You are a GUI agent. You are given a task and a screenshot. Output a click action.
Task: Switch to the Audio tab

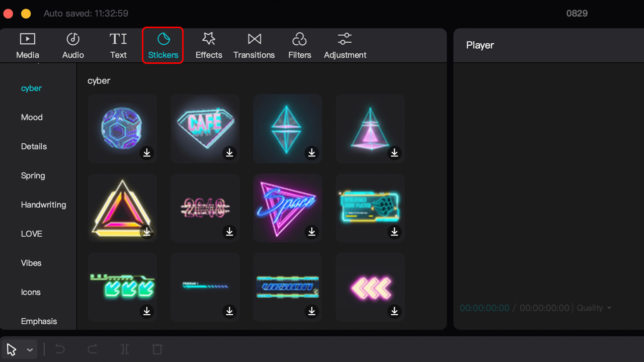pos(73,46)
